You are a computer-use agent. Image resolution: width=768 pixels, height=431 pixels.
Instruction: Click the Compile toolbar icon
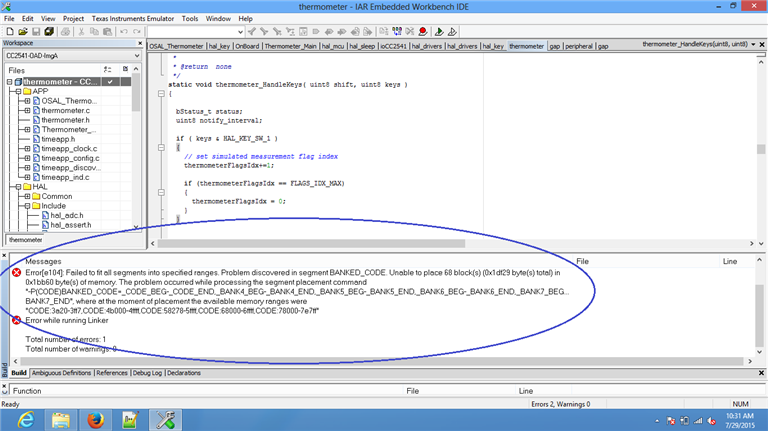384,31
